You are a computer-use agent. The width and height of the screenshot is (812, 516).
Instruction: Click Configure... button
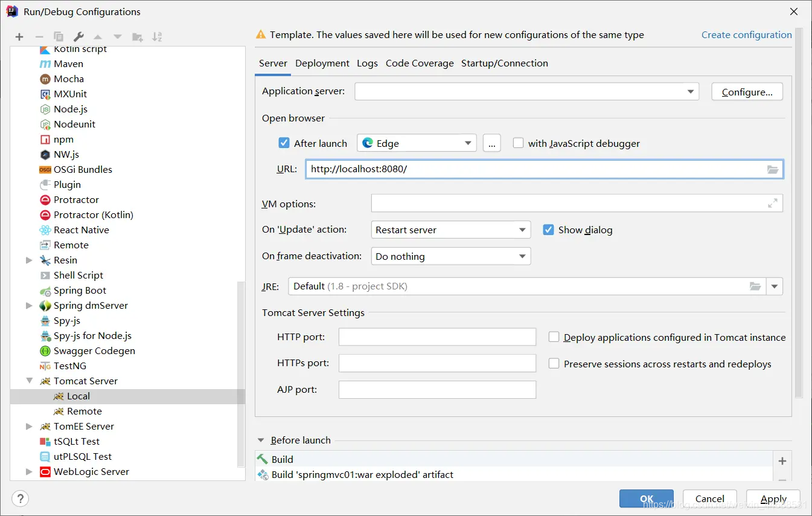coord(747,92)
